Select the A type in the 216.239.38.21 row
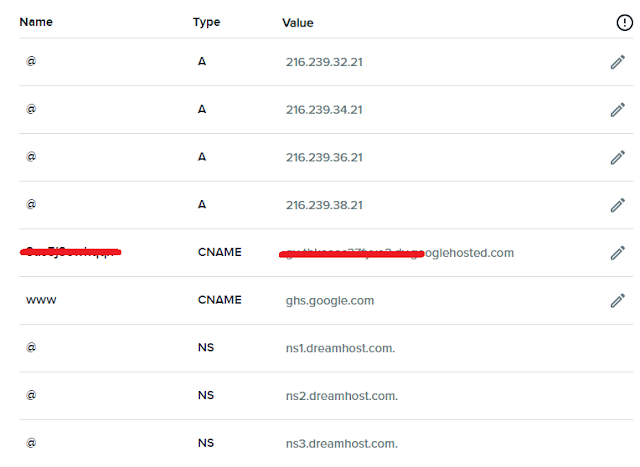 (x=202, y=205)
